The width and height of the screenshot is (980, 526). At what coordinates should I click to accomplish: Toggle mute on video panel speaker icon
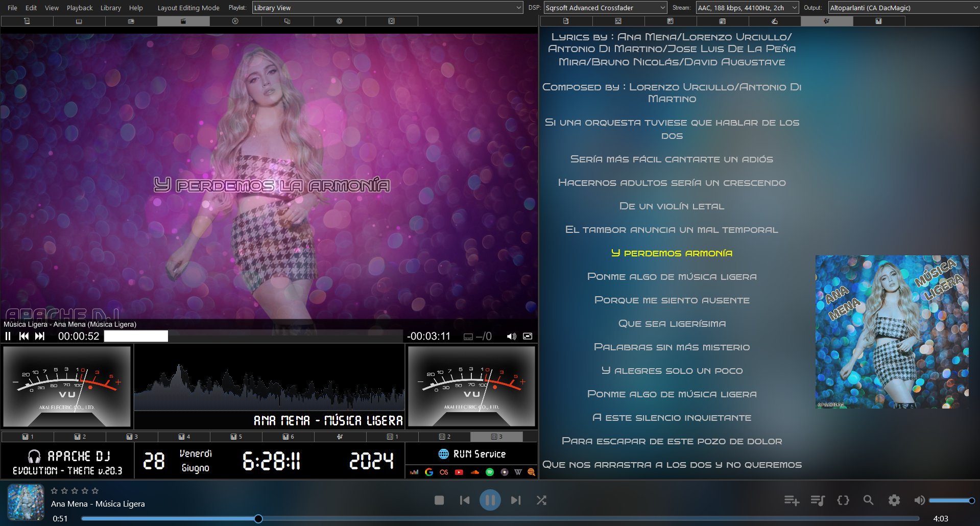(511, 336)
